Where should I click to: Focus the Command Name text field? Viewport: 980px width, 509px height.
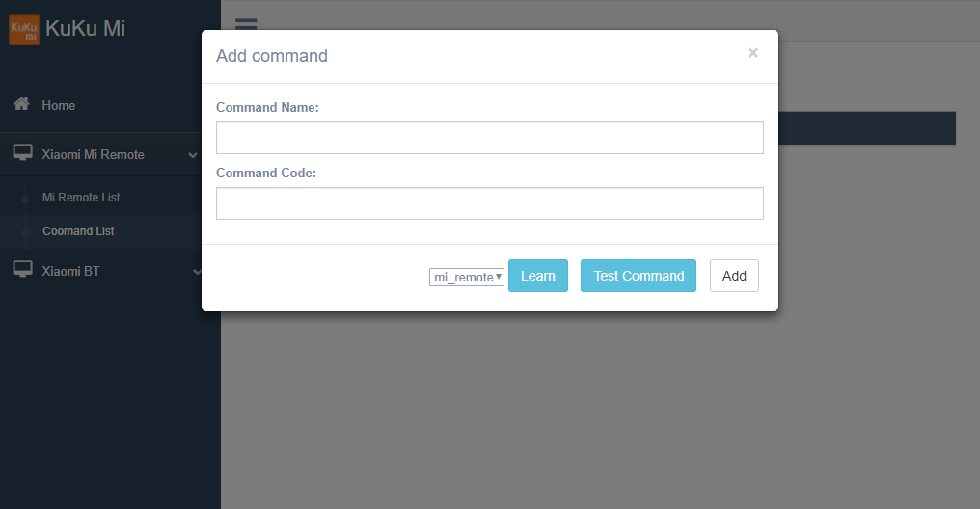click(489, 138)
